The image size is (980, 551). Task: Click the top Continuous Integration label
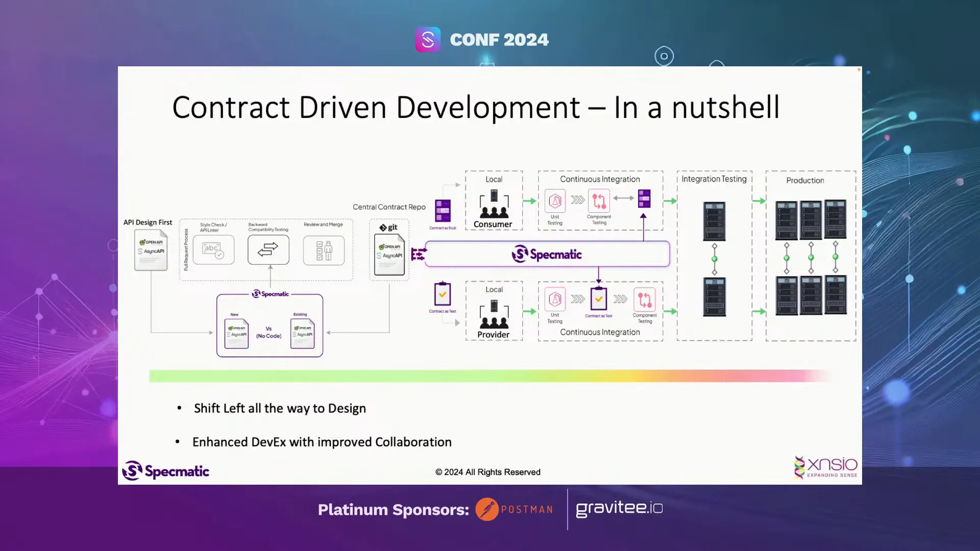[x=600, y=179]
